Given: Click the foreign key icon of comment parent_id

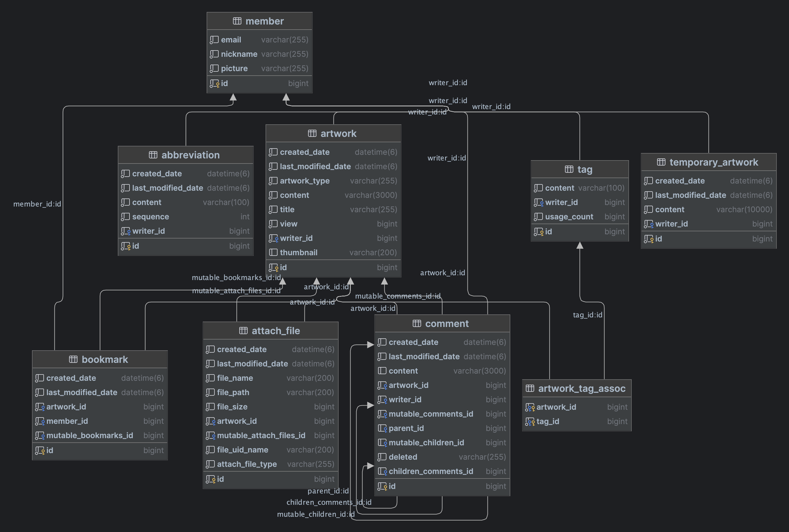Looking at the screenshot, I should [x=382, y=429].
